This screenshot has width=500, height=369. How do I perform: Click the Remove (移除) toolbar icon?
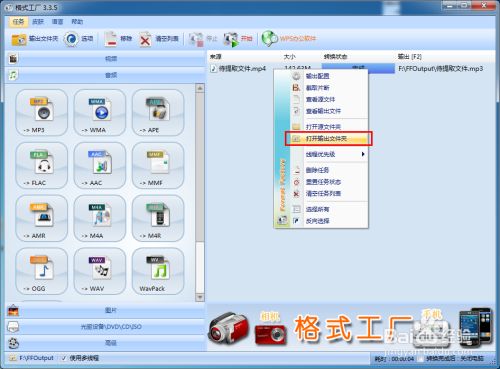click(x=111, y=39)
